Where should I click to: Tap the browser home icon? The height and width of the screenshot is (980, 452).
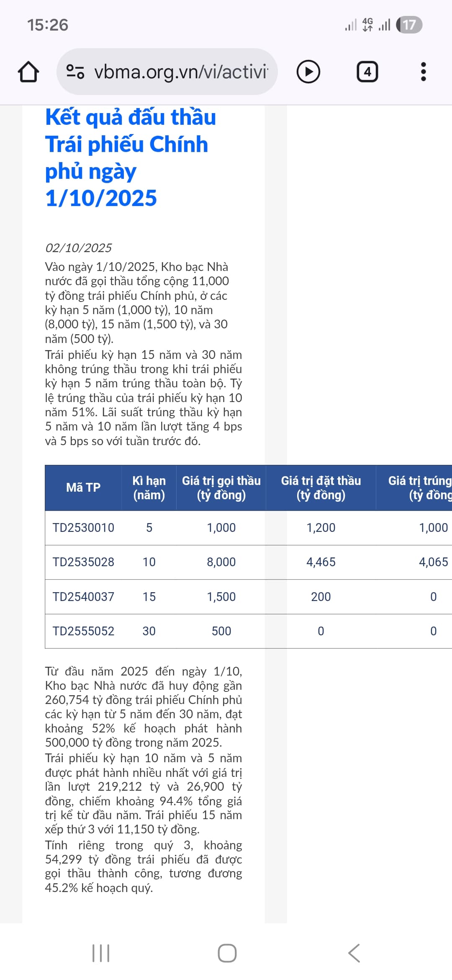point(28,72)
